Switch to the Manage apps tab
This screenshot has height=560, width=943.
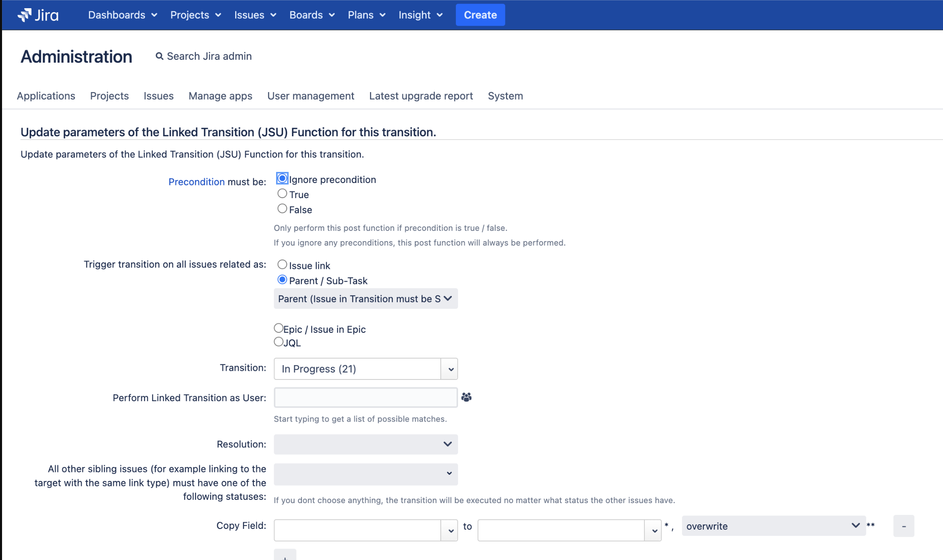220,96
